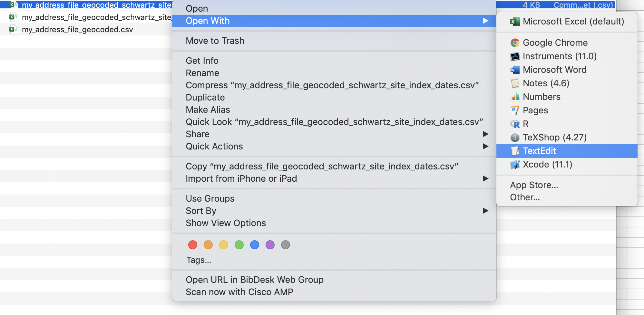Click the Google Chrome icon
This screenshot has height=315, width=644.
[x=515, y=43]
